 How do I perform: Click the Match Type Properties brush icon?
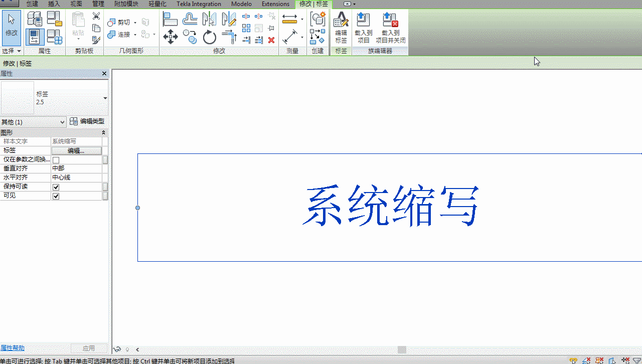[x=96, y=40]
